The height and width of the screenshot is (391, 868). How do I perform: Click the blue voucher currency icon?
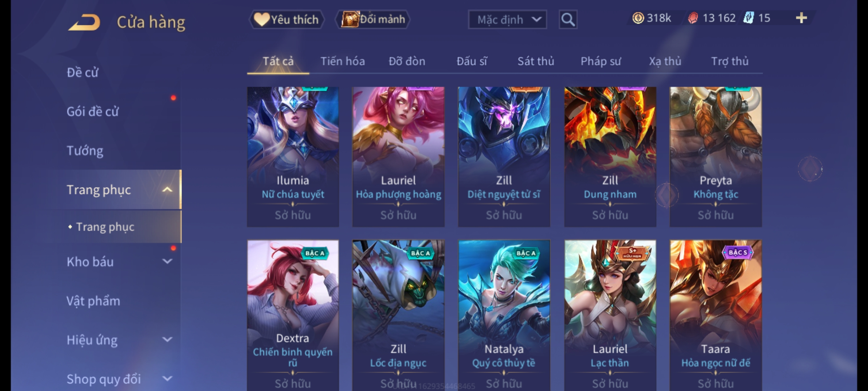point(748,18)
